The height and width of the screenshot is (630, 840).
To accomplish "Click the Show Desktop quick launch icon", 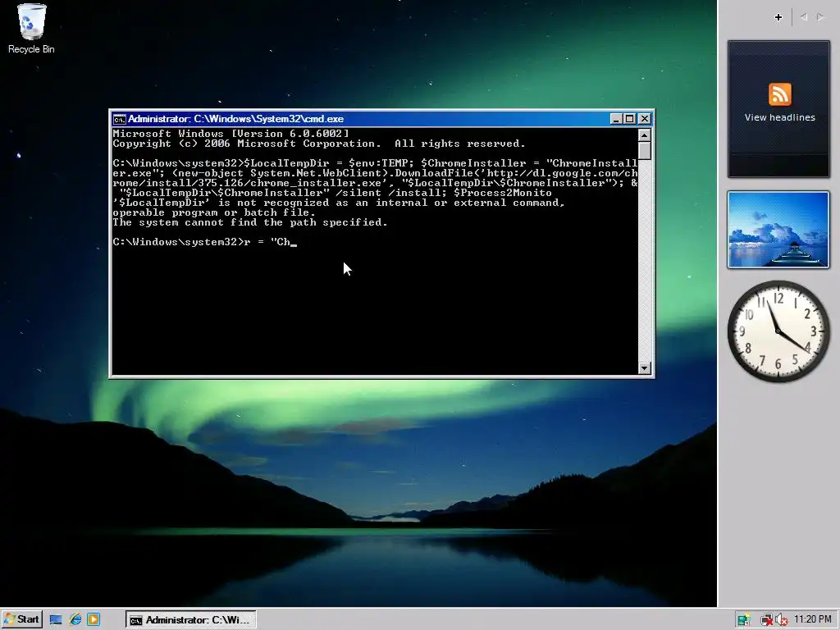I will [56, 620].
